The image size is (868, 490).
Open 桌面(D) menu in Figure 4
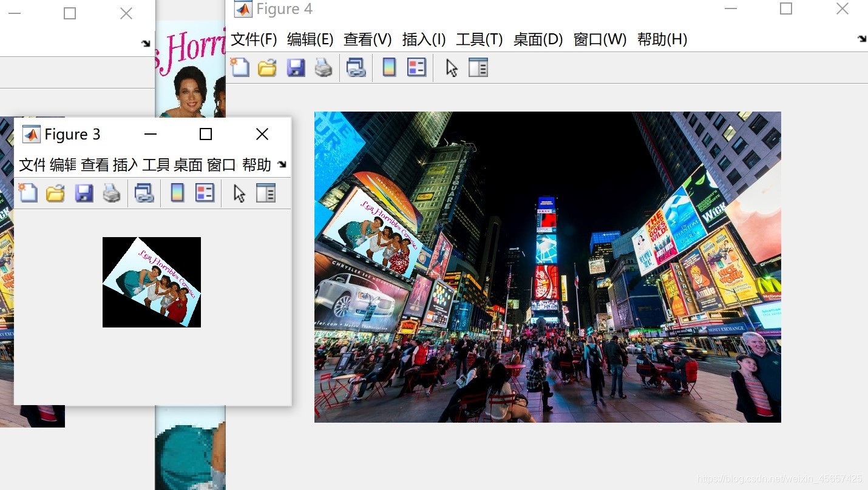(538, 39)
